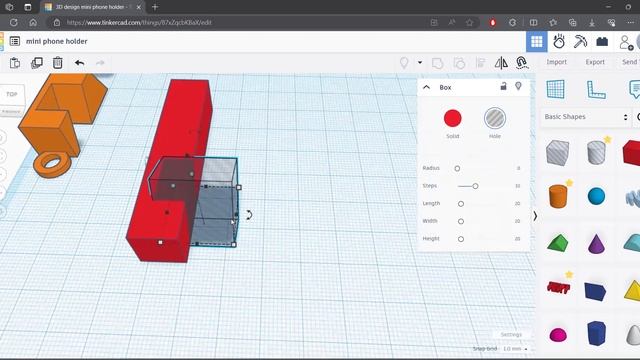Click the Duplicate and repeat icon

[x=37, y=63]
